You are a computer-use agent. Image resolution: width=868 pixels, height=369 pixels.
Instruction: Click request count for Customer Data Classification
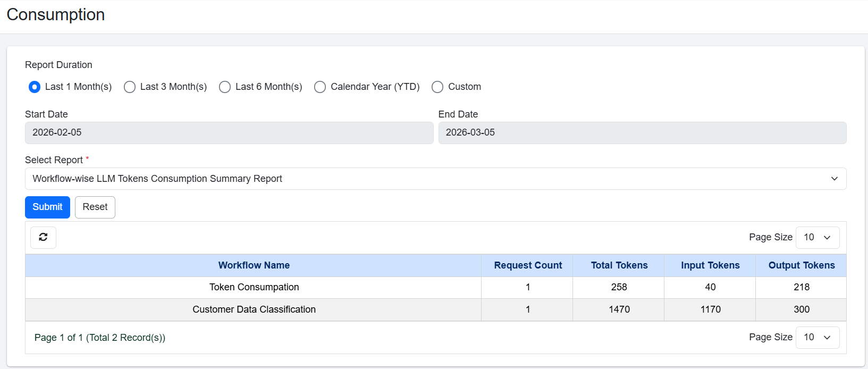point(528,309)
